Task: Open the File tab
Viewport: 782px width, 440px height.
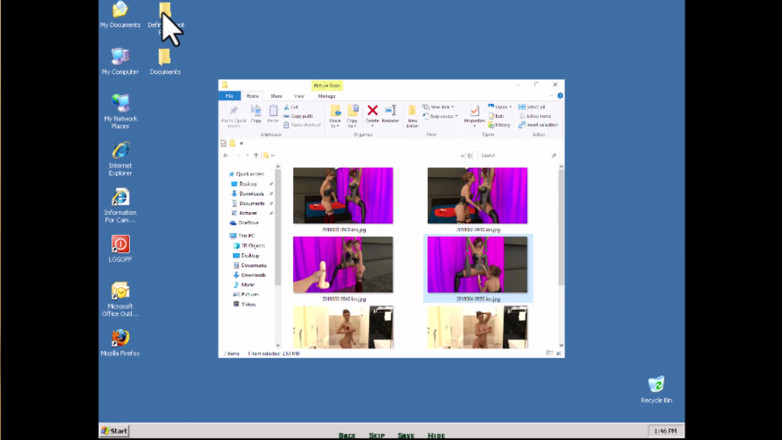Action: (229, 96)
